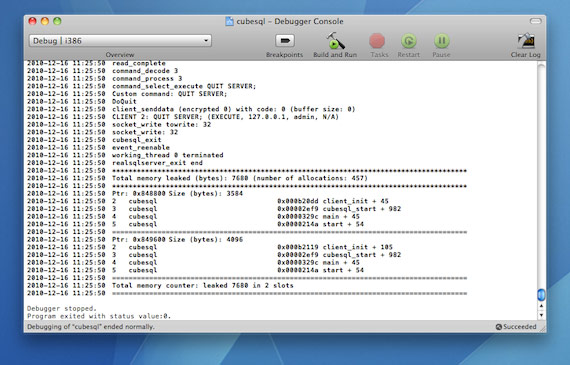
Task: Click the red Tasks stop icon
Action: (377, 41)
